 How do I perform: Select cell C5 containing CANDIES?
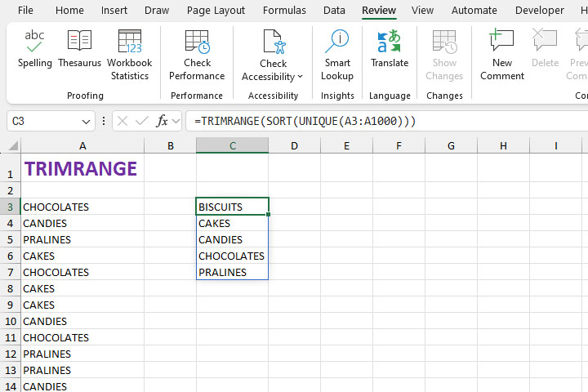pyautogui.click(x=233, y=239)
